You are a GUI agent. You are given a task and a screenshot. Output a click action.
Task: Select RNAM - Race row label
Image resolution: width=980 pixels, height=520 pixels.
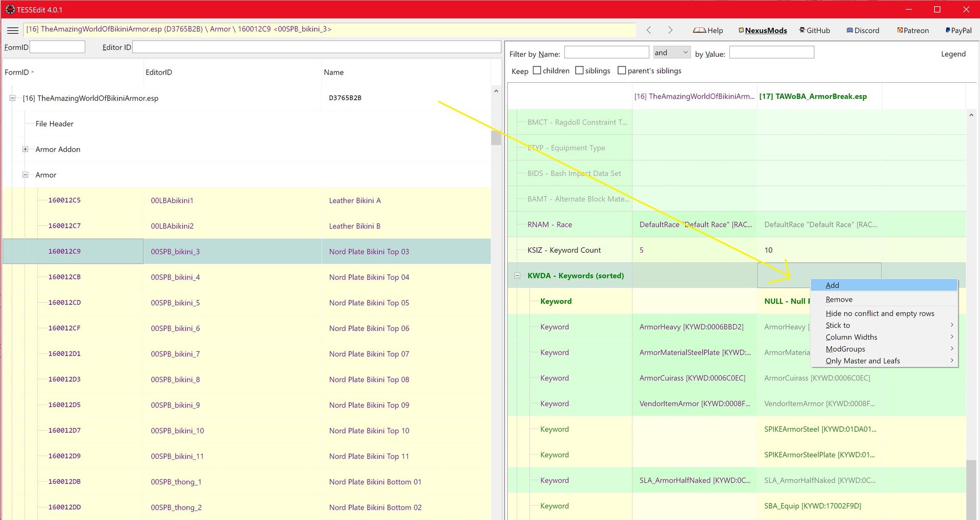(550, 224)
